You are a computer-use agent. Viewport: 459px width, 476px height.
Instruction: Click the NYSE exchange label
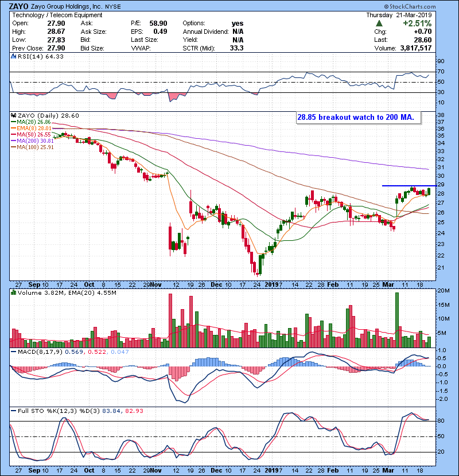pos(113,7)
